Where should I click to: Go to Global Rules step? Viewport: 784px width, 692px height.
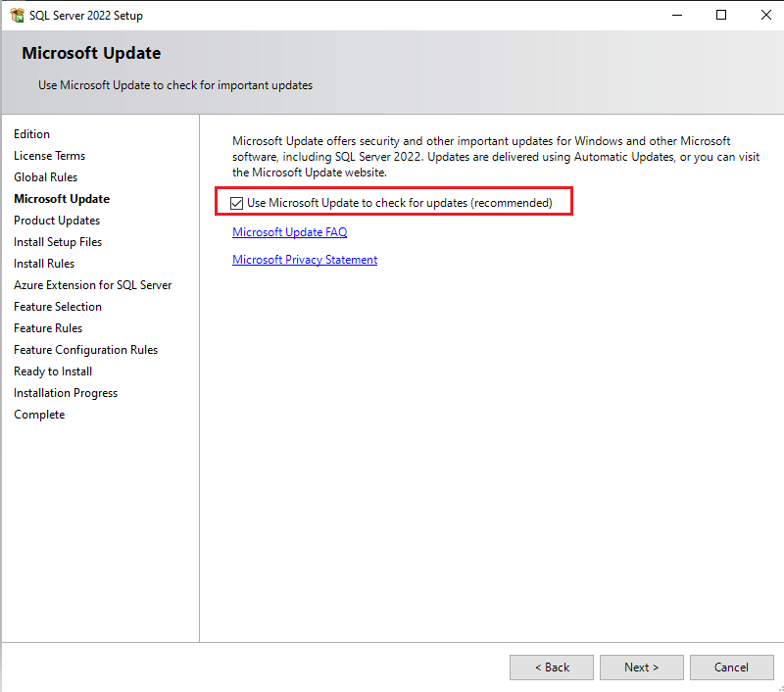point(45,177)
